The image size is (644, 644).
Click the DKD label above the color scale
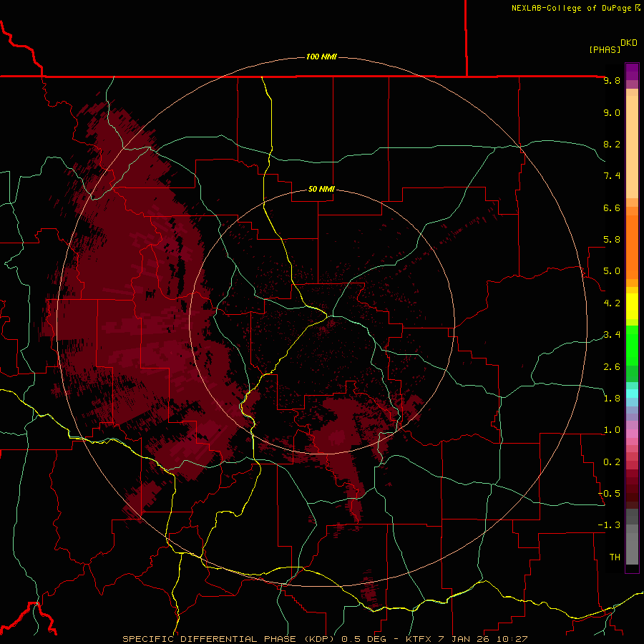coord(629,43)
